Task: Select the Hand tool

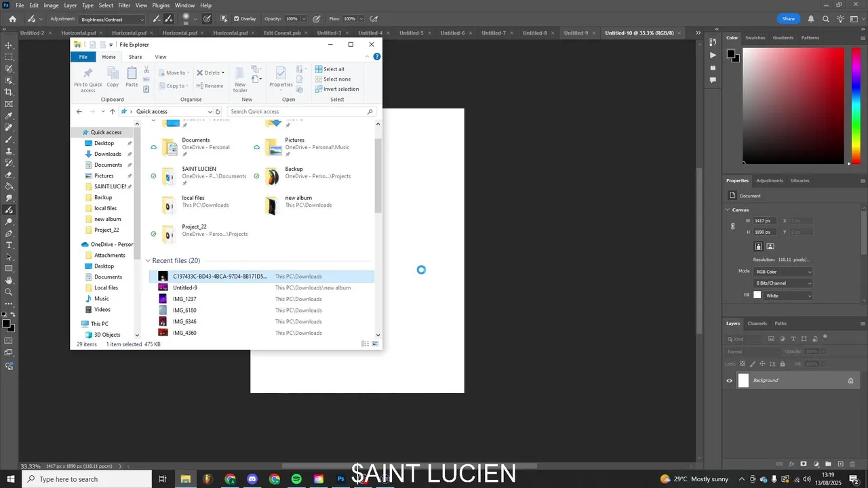Action: pyautogui.click(x=9, y=280)
